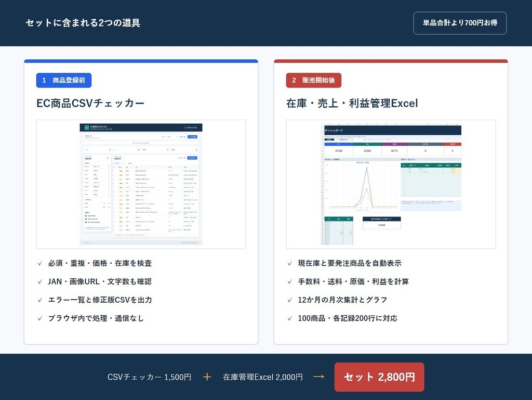Screen dimensions: 532x400
Task: Click checkmark beside JAN・画像URL・文字数も確認
Action: 40,281
